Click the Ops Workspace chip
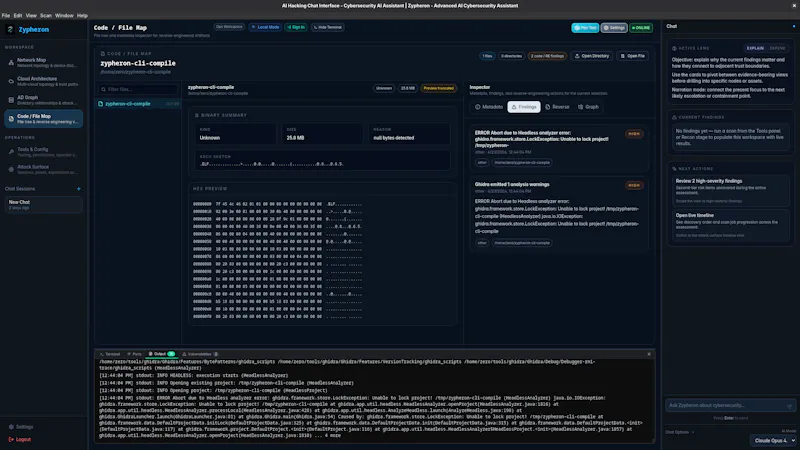This screenshot has height=450, width=800. 229,27
